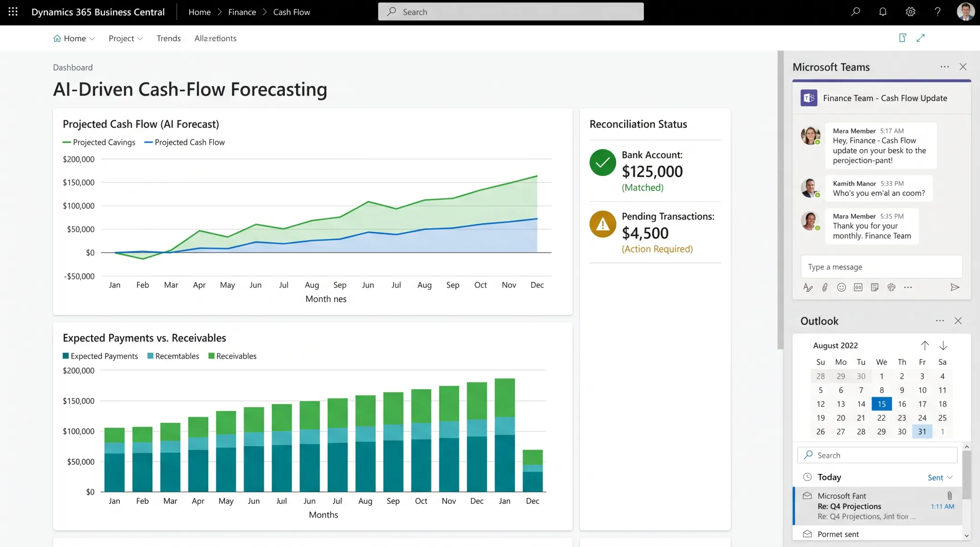Click the (Action Required) status text
The height and width of the screenshot is (547, 980).
tap(657, 249)
